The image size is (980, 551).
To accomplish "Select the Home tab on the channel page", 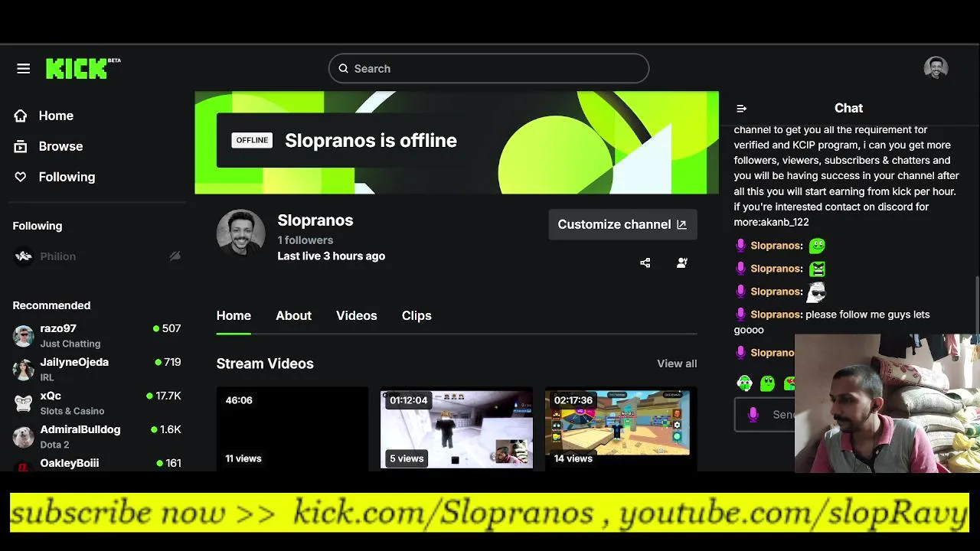I will (x=234, y=316).
